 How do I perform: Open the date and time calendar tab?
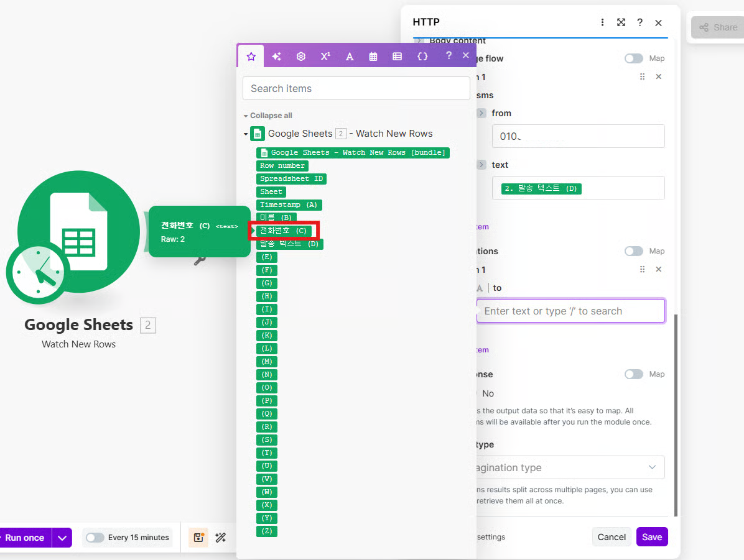(x=373, y=57)
